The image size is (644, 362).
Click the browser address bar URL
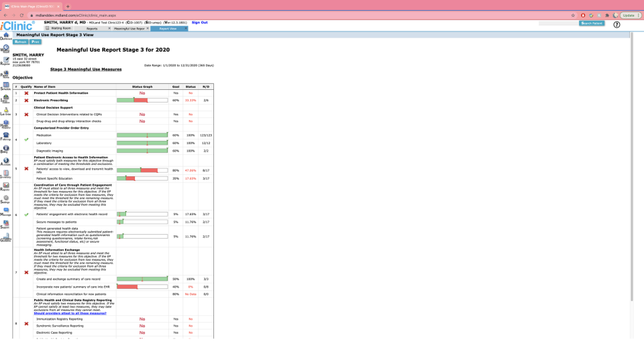76,15
